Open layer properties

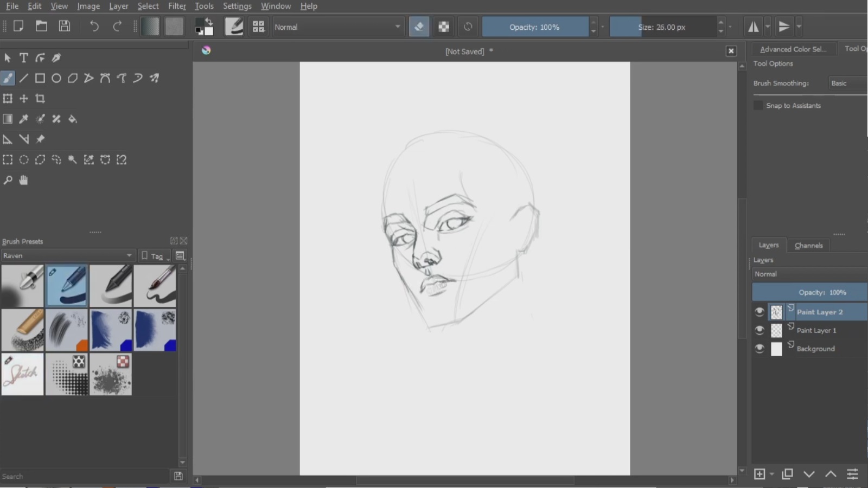point(853,474)
